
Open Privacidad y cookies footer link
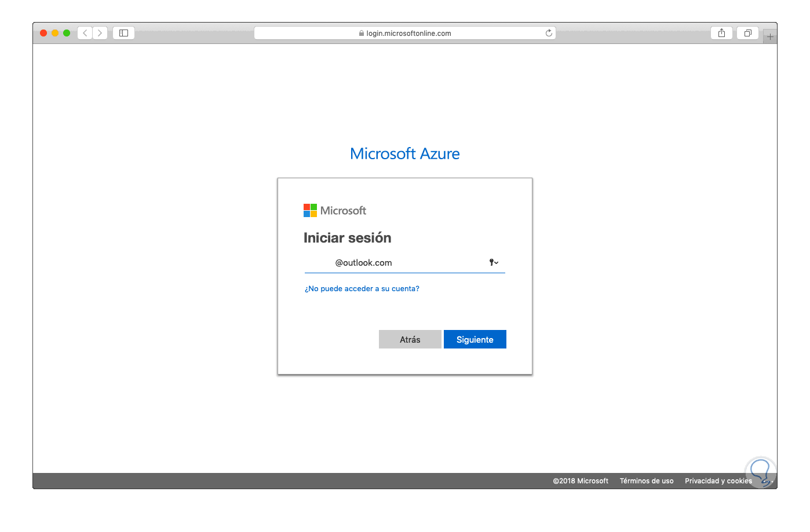pos(718,481)
